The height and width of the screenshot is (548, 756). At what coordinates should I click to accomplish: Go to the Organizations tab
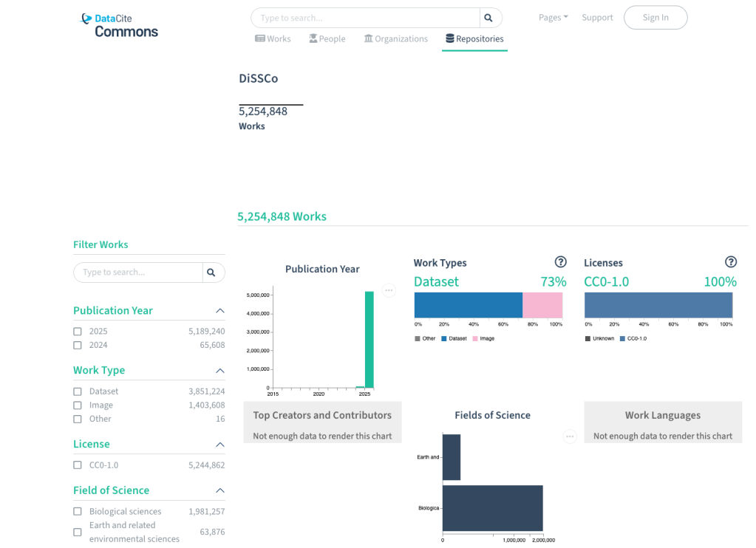(395, 39)
